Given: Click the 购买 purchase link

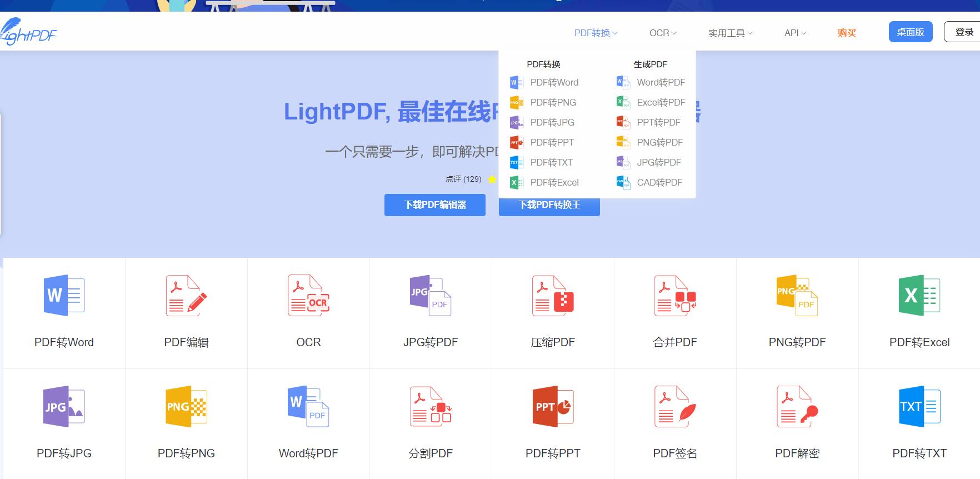Looking at the screenshot, I should point(847,33).
